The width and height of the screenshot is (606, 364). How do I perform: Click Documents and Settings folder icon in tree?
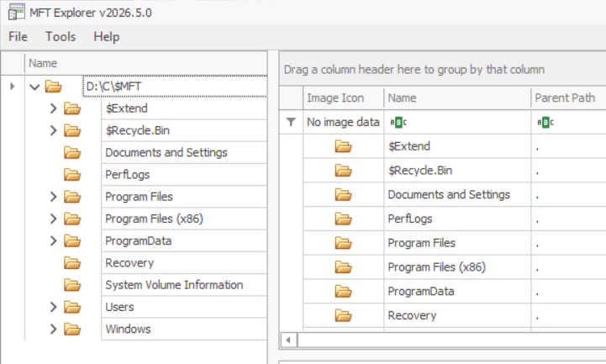[72, 153]
